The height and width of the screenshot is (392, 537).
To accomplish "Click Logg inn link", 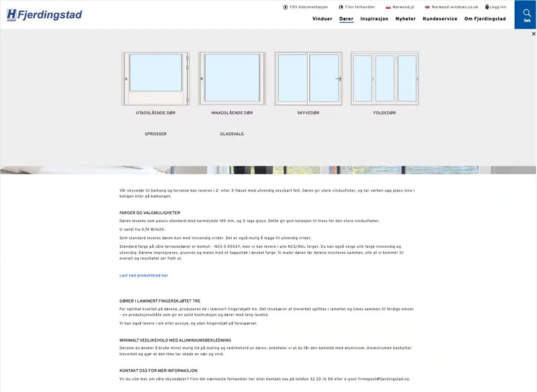I will click(x=497, y=7).
